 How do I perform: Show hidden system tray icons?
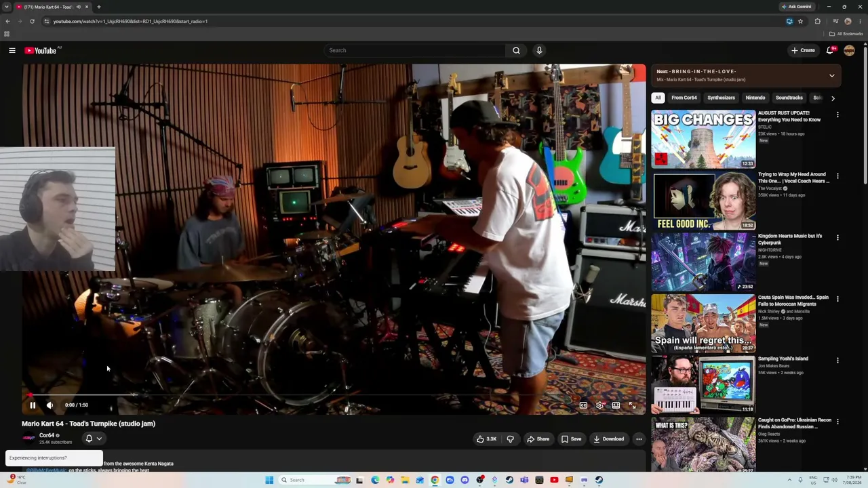coord(789,480)
